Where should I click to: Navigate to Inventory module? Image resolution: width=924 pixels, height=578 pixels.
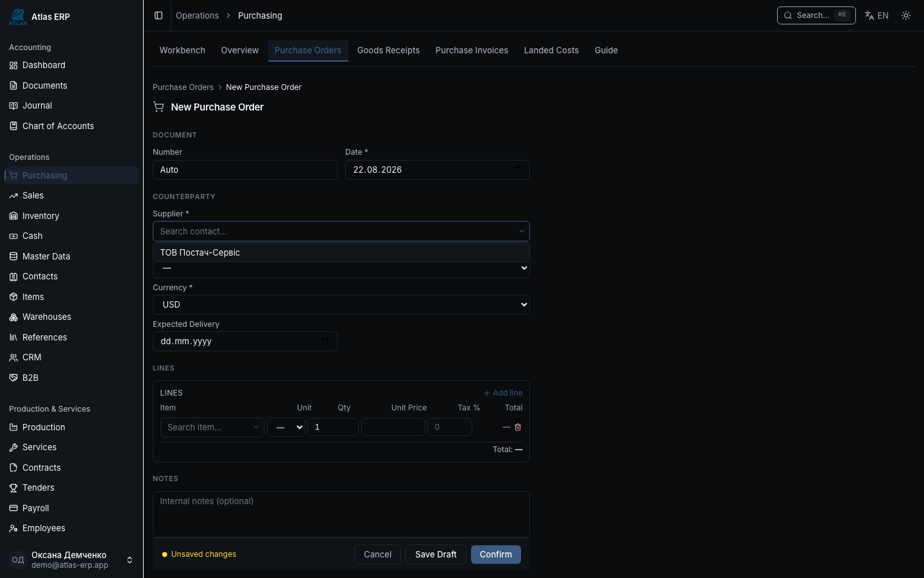click(71, 216)
